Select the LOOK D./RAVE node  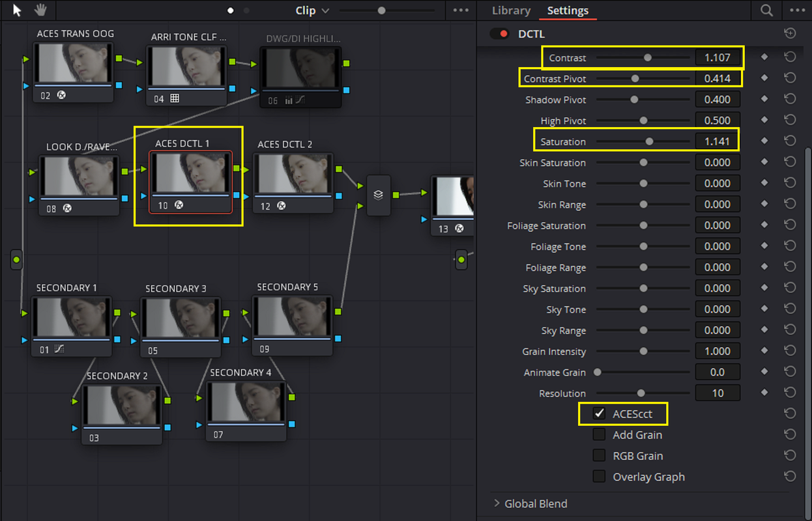pos(78,185)
